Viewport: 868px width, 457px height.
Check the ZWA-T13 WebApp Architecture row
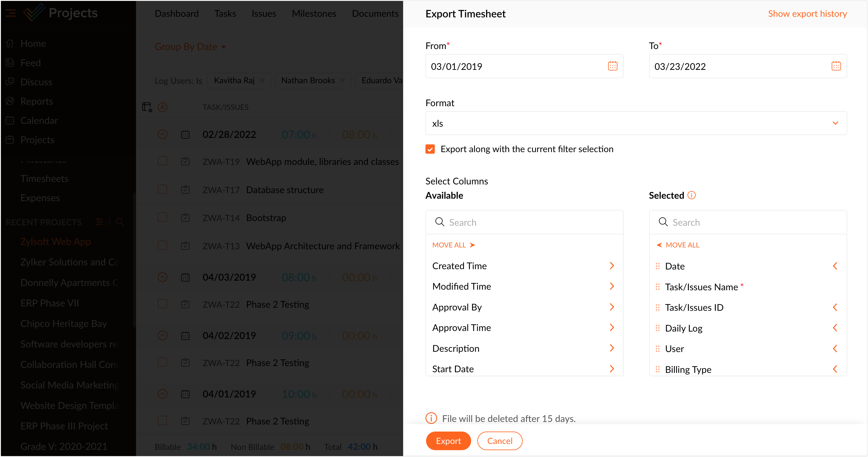point(162,246)
